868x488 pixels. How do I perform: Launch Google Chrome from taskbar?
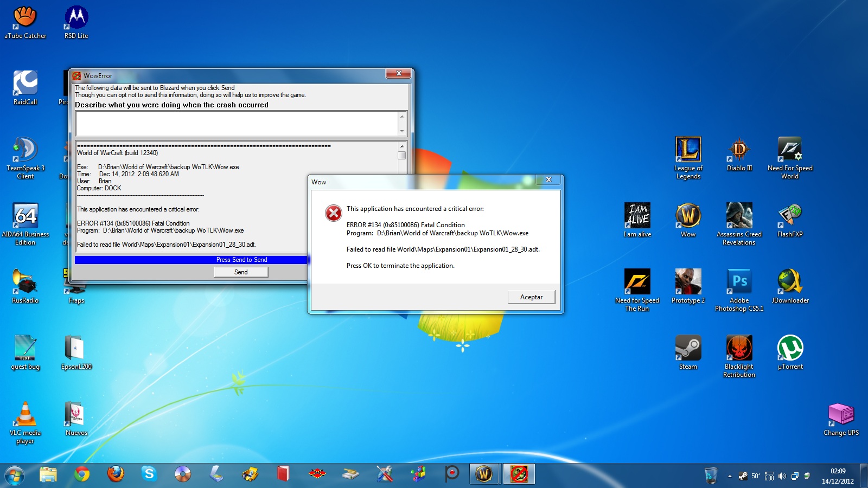[82, 474]
